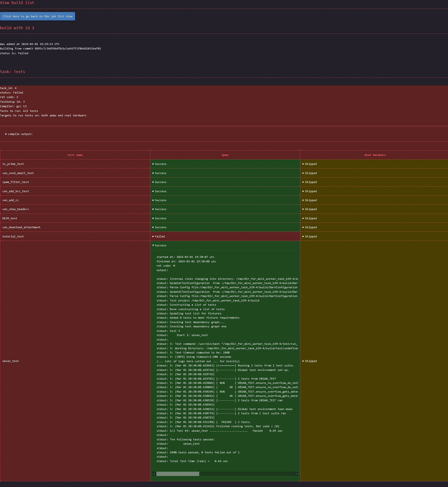Go back to the job list view
Image resolution: width=448 pixels, height=487 pixels.
pos(38,16)
